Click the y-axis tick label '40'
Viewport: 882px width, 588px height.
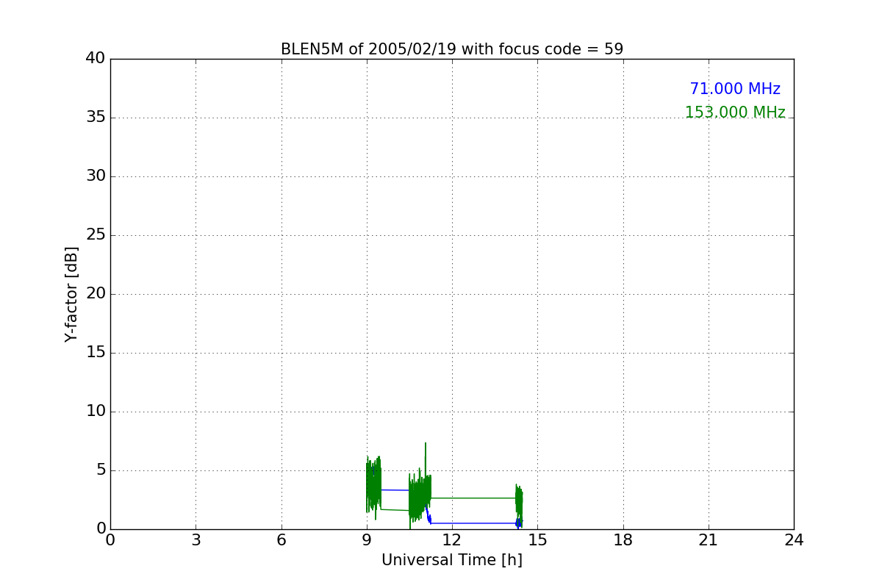(x=96, y=59)
